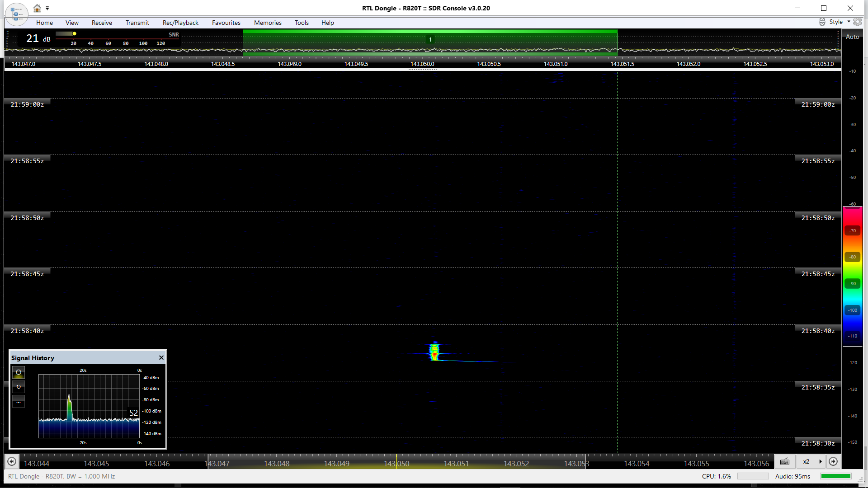This screenshot has width=868, height=488.
Task: Toggle ribbon collapse icon beside Style
Action: pyautogui.click(x=822, y=22)
